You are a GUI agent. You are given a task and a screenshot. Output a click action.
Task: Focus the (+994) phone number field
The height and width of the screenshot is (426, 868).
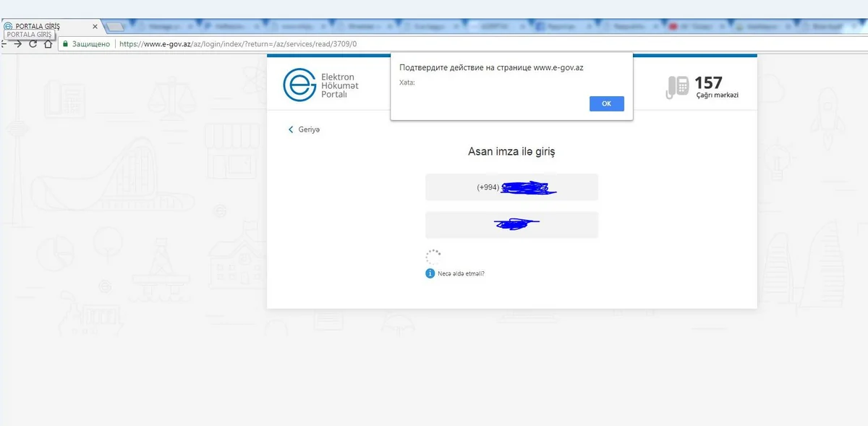tap(511, 187)
